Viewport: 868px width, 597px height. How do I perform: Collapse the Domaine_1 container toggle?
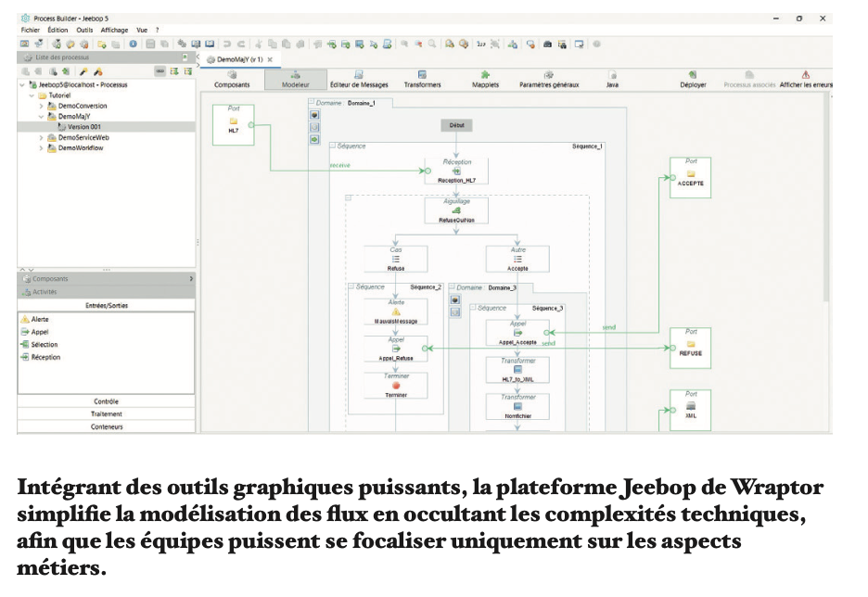pos(313,103)
